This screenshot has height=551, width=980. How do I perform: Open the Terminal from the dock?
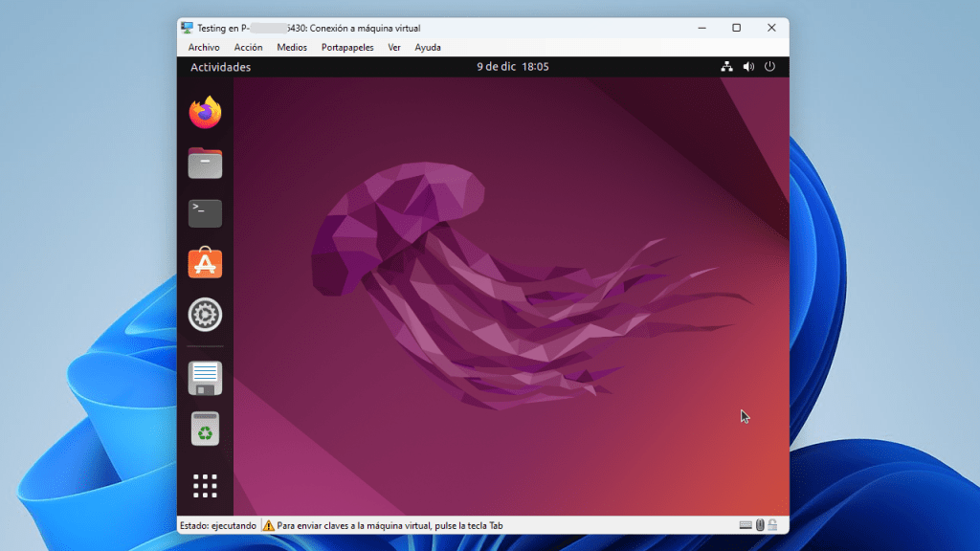pyautogui.click(x=205, y=213)
